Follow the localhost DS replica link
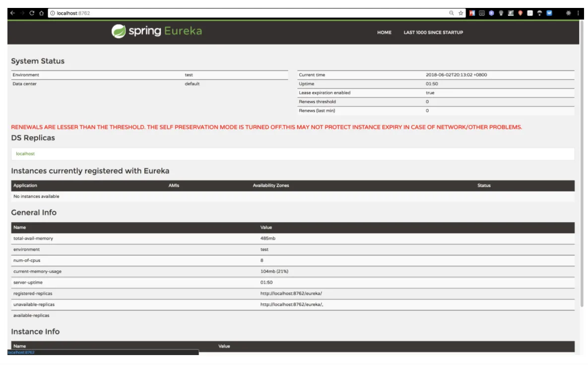The image size is (588, 365). point(25,154)
